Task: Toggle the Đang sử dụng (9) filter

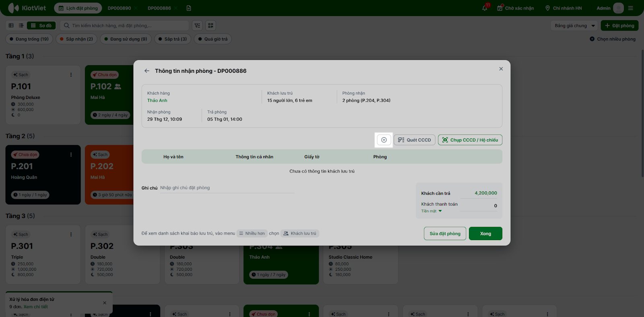Action: [x=126, y=39]
